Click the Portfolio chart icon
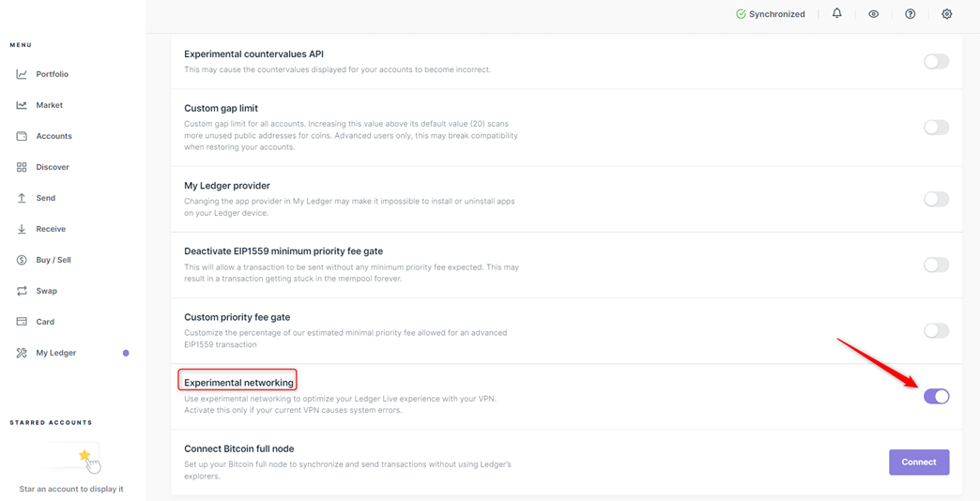This screenshot has width=980, height=501. click(x=22, y=74)
